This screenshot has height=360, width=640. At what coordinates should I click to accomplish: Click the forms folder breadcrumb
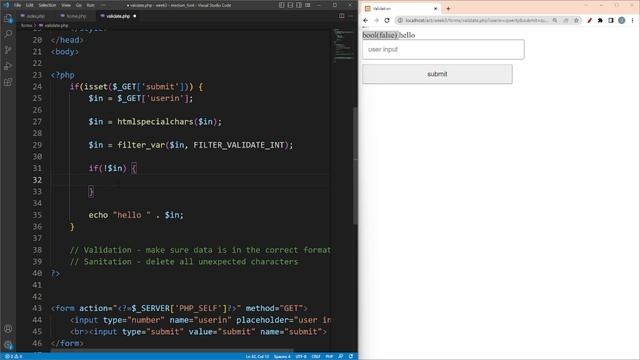point(27,26)
